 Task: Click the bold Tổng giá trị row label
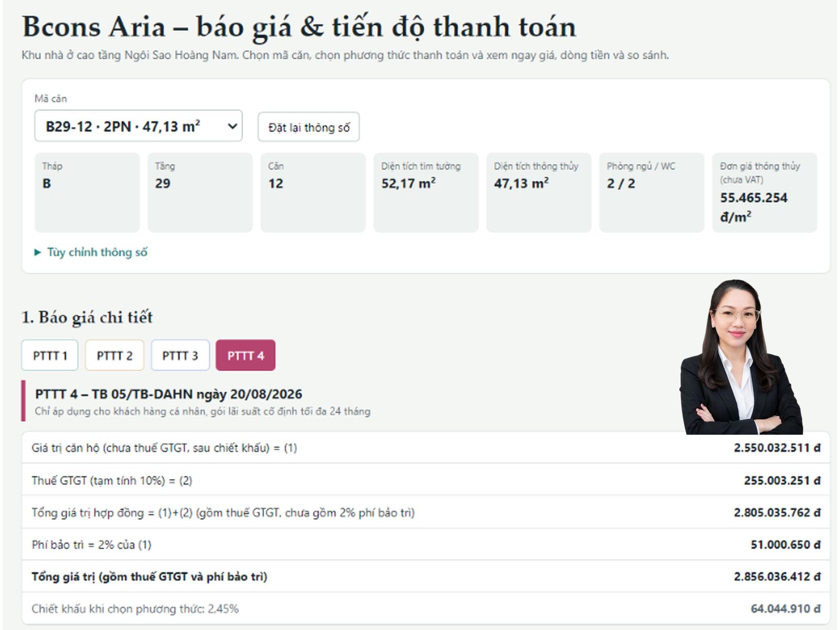coord(150,577)
